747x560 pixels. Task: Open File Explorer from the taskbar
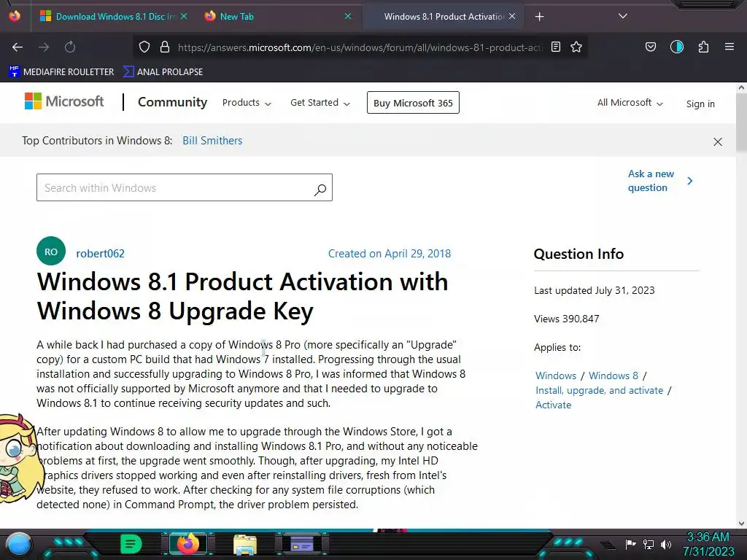(x=245, y=544)
